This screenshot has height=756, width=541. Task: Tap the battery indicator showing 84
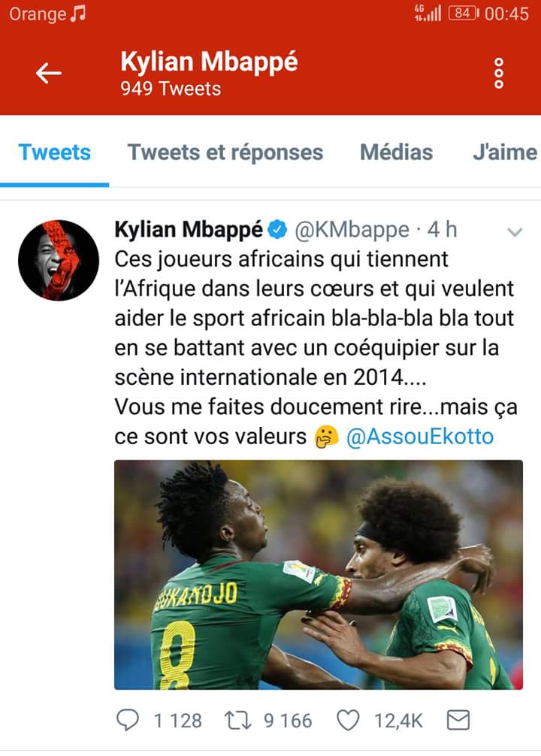coord(464,14)
